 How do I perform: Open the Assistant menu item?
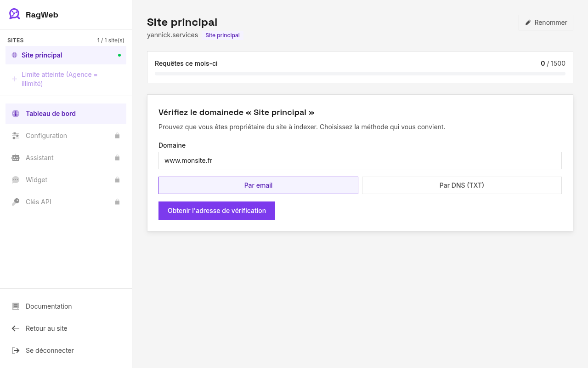66,158
